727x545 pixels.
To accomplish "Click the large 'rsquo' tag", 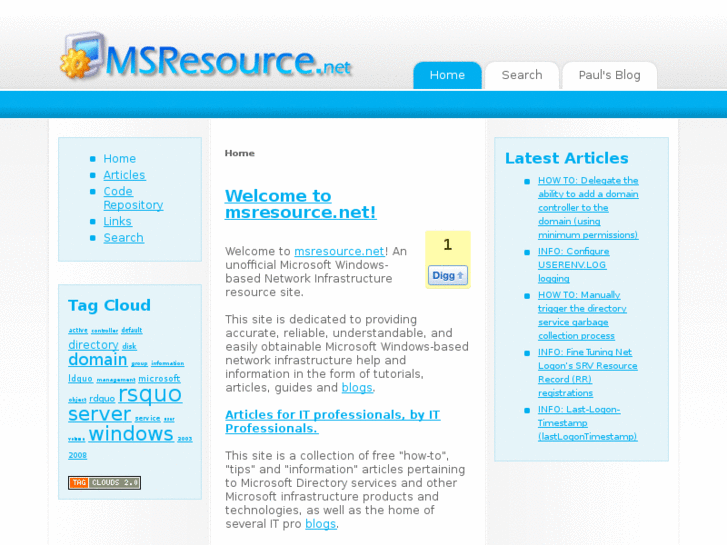I will pyautogui.click(x=150, y=394).
